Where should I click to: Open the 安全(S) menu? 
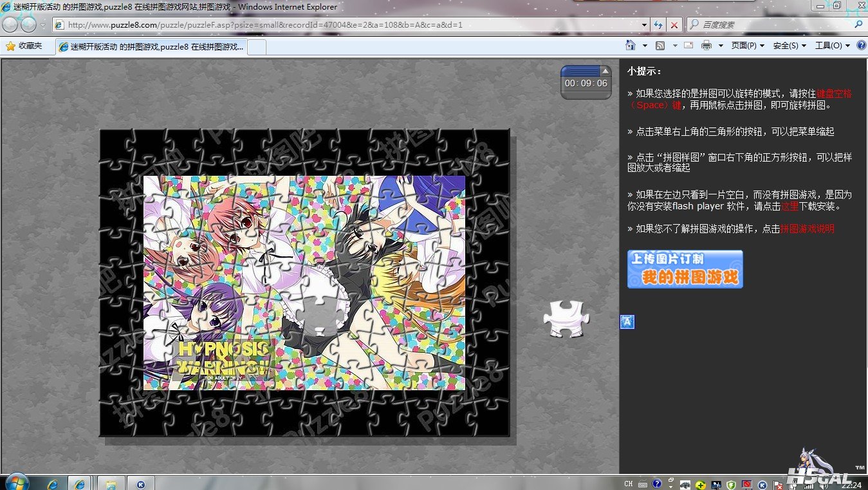789,46
